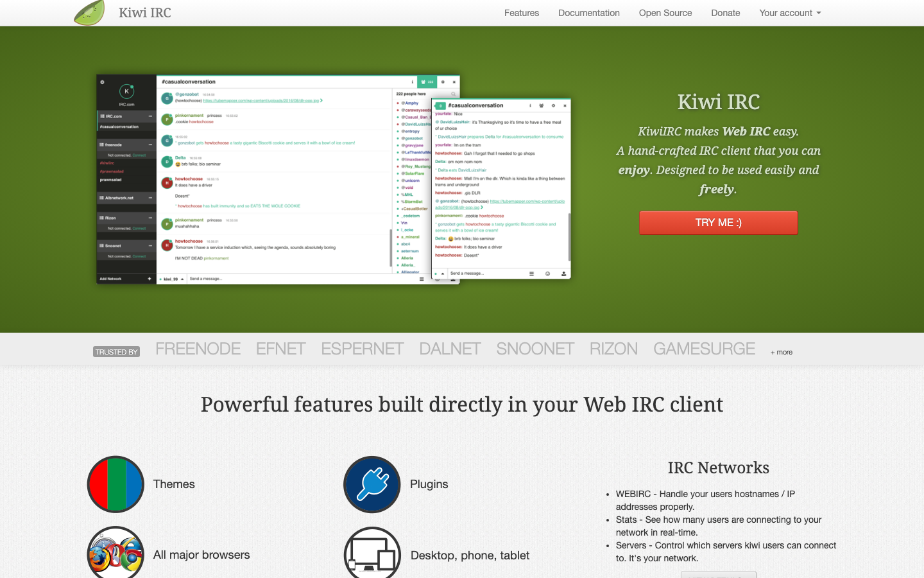The height and width of the screenshot is (578, 924).
Task: Click the FREENODE network name
Action: pyautogui.click(x=198, y=349)
